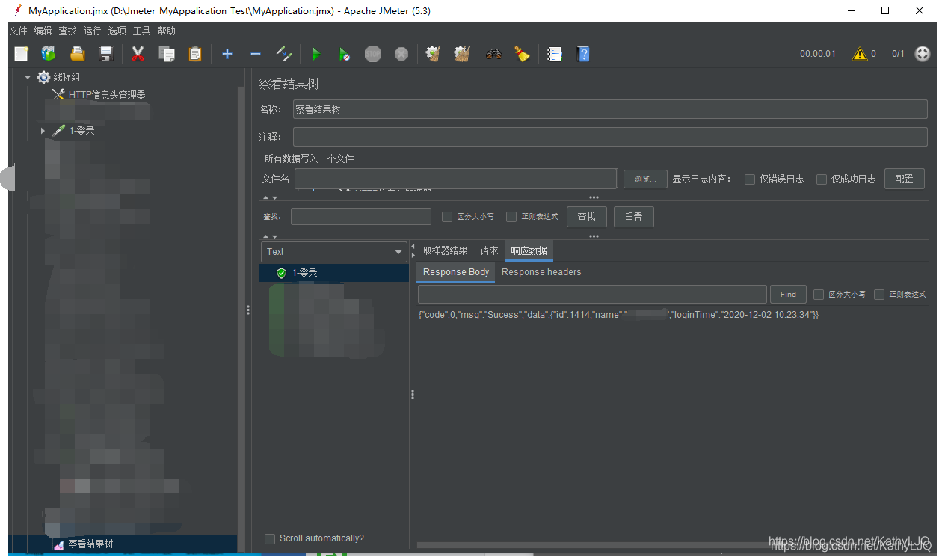Click the 浏览... button
The width and height of the screenshot is (939, 560).
(645, 179)
